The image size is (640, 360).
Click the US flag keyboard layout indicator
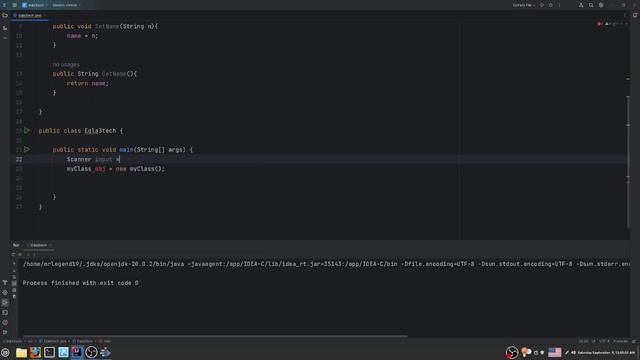tap(555, 352)
